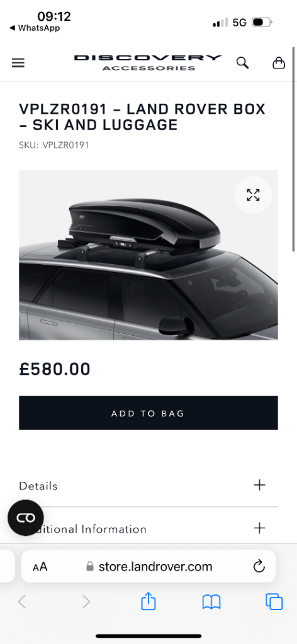This screenshot has height=644, width=297.
Task: Open the shopping bag icon
Action: [279, 62]
